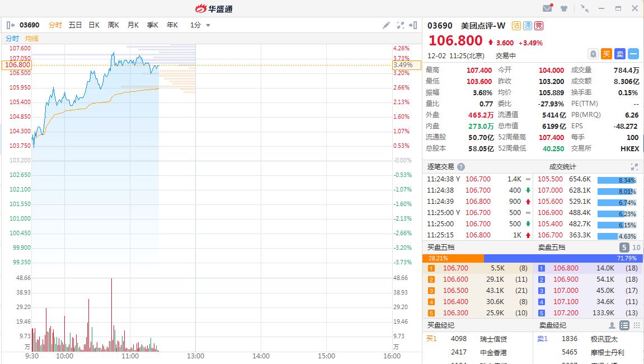
Task: Open the mail messages icon
Action: pos(548,8)
